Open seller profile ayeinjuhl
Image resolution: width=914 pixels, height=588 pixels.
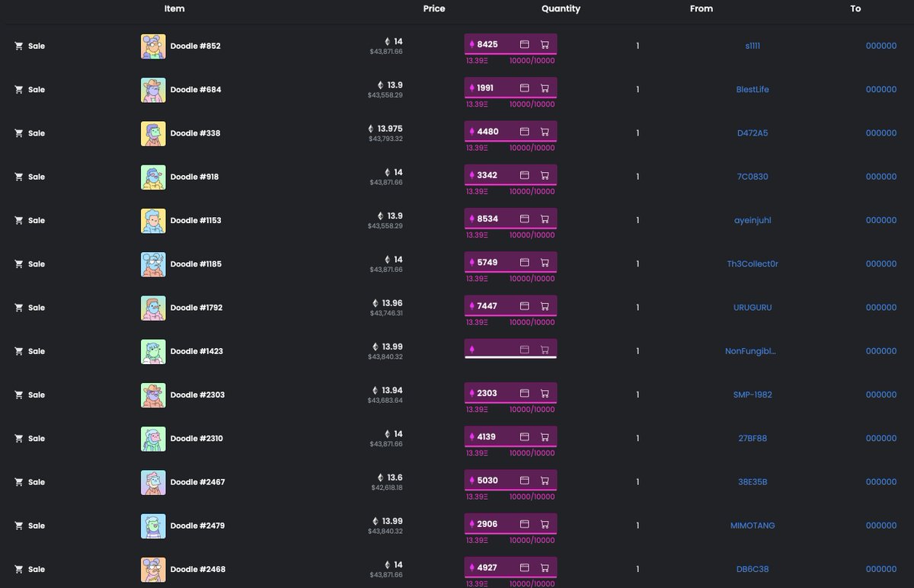point(753,220)
